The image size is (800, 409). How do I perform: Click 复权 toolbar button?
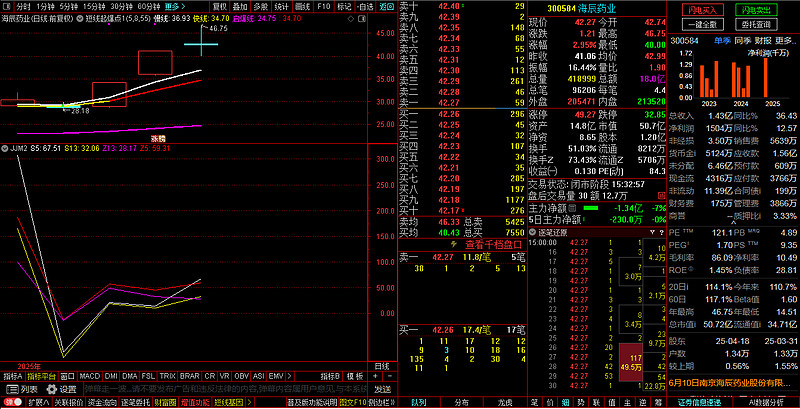[x=219, y=7]
